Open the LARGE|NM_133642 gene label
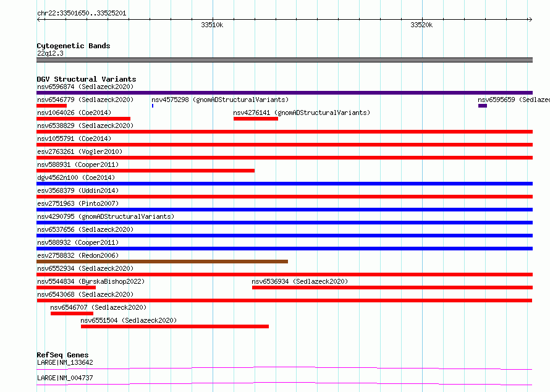Viewport: 550px width, 392px height. [x=65, y=362]
